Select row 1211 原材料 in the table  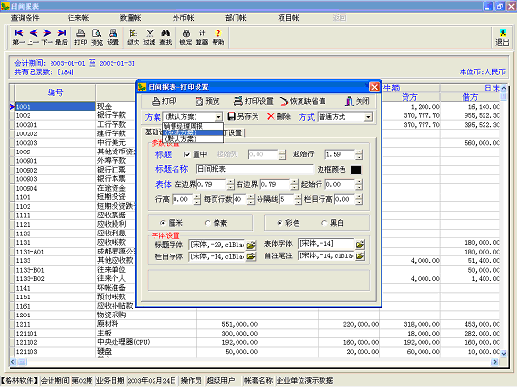tap(257, 324)
